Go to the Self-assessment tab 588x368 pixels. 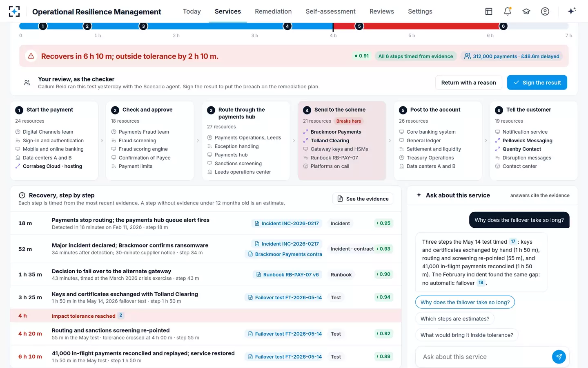point(331,11)
